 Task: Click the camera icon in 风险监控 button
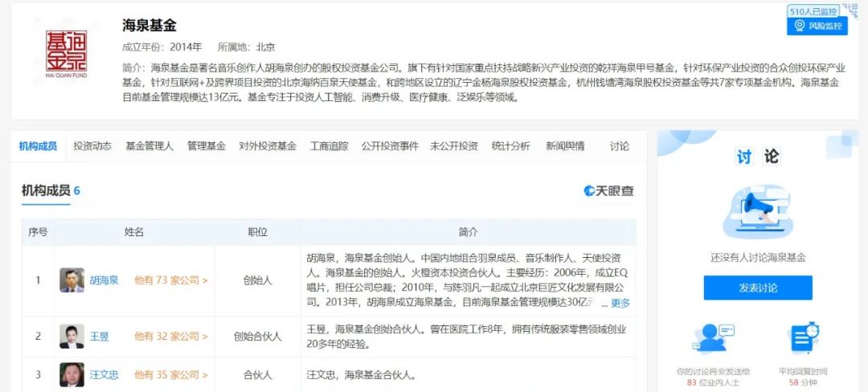[x=800, y=26]
